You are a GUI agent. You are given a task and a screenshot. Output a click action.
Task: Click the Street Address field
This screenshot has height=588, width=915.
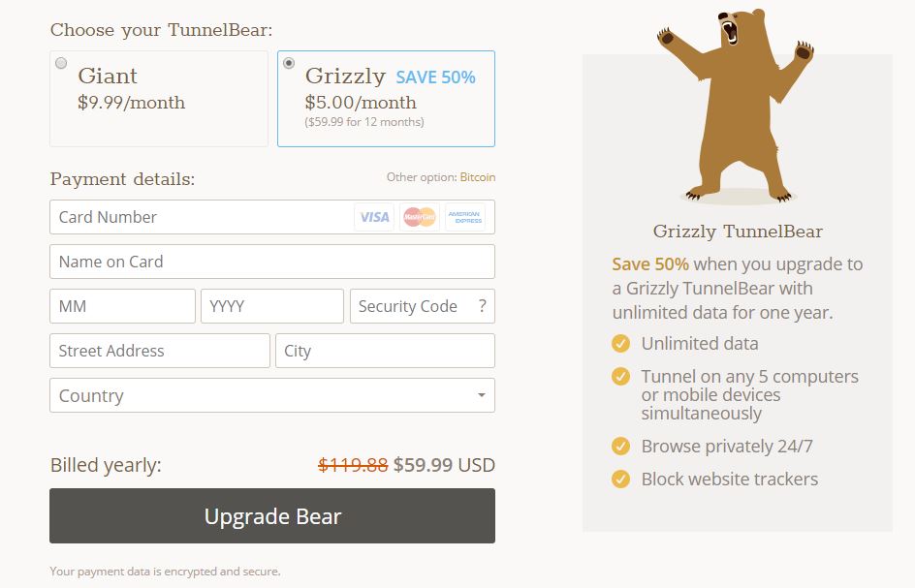pyautogui.click(x=160, y=351)
